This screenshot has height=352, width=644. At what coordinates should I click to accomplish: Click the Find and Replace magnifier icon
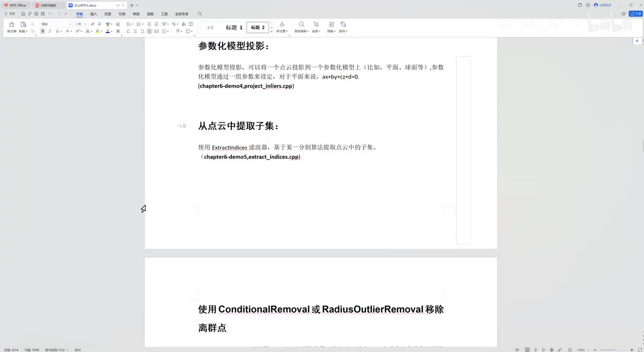[x=301, y=24]
